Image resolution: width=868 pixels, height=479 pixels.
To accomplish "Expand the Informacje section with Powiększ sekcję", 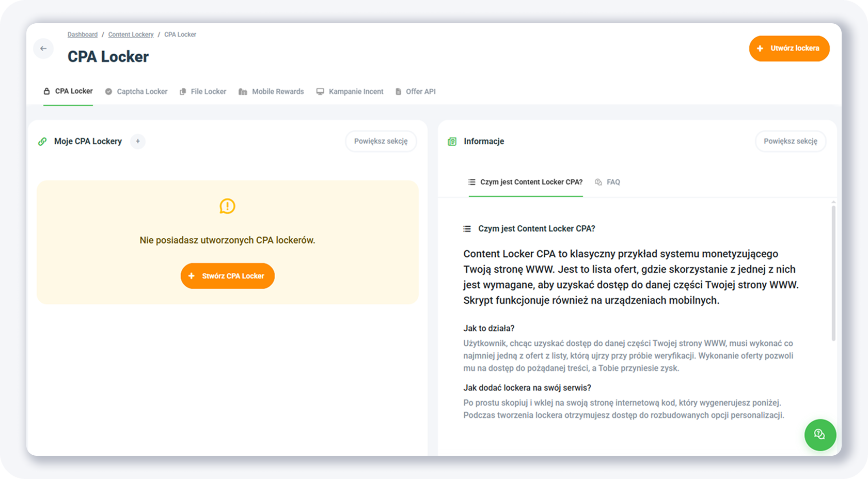I will click(790, 141).
